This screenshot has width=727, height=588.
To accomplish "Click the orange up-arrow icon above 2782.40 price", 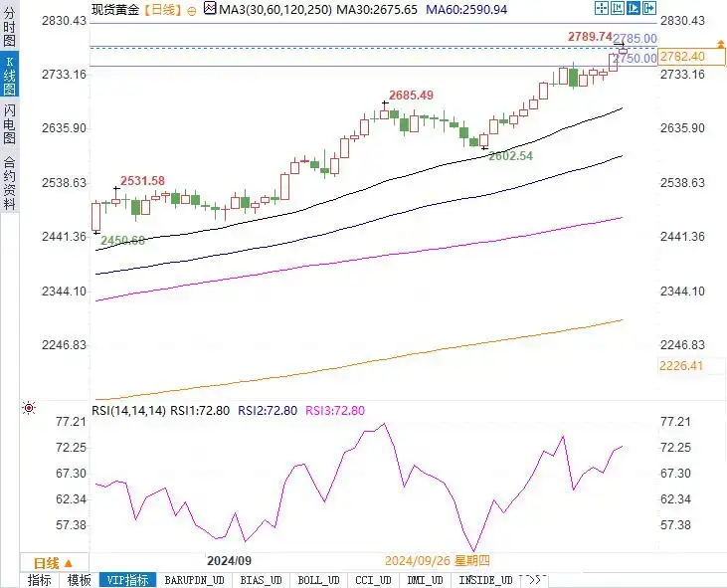I will pos(720,45).
